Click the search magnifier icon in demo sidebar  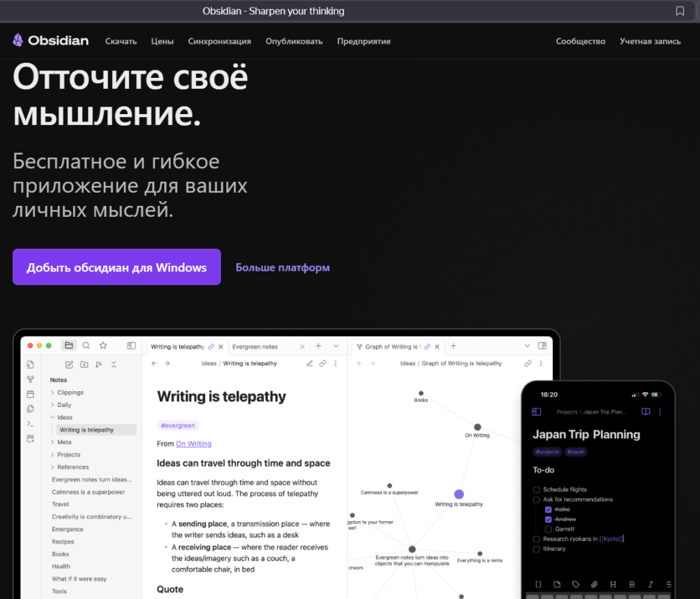86,345
